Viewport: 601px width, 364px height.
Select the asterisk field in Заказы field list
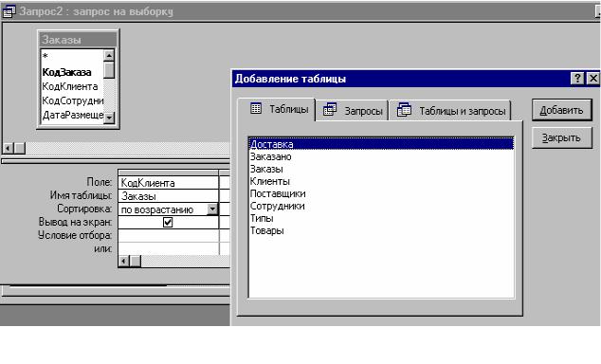pyautogui.click(x=72, y=57)
